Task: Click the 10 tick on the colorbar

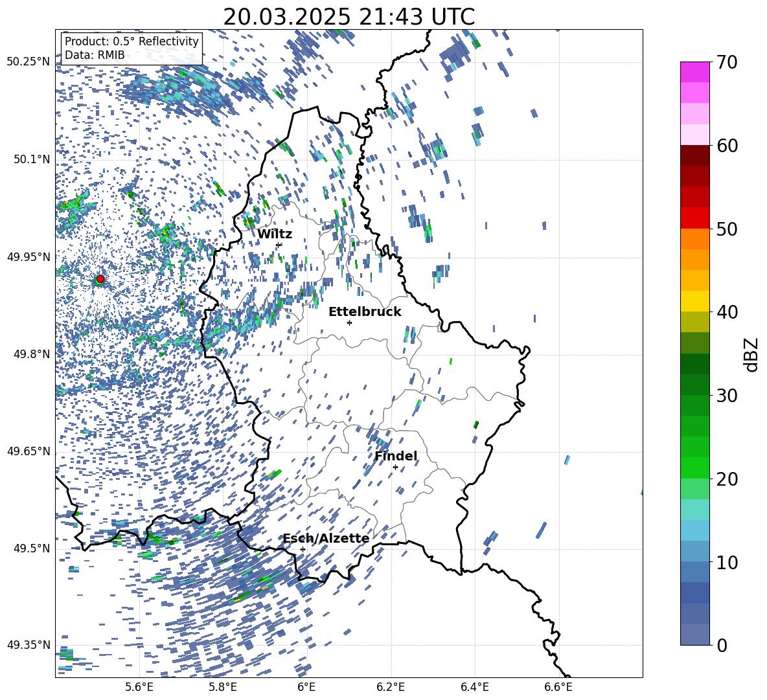Action: (x=727, y=562)
